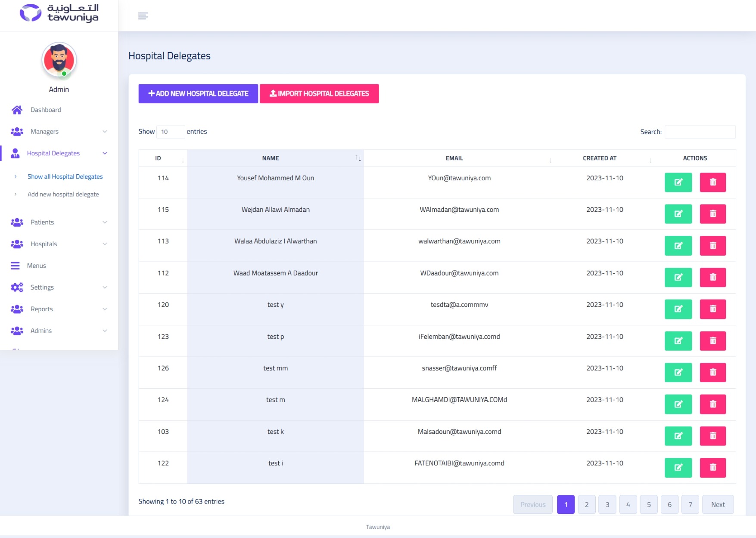Click trash icon for Waad Moatassem A Daadour

(x=712, y=278)
